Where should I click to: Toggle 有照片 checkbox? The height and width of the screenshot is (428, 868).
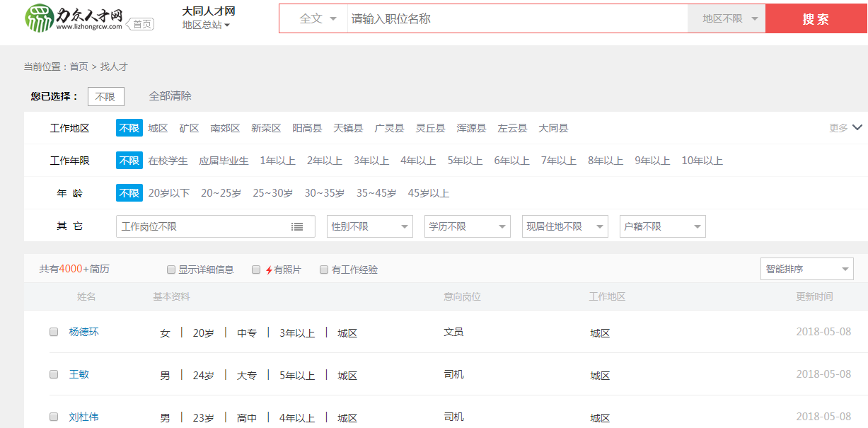[x=256, y=270]
